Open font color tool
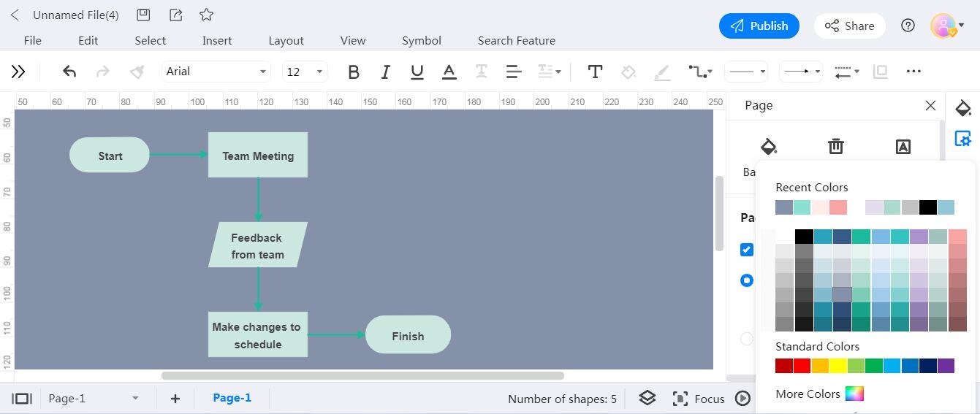The height and width of the screenshot is (414, 980). [449, 72]
